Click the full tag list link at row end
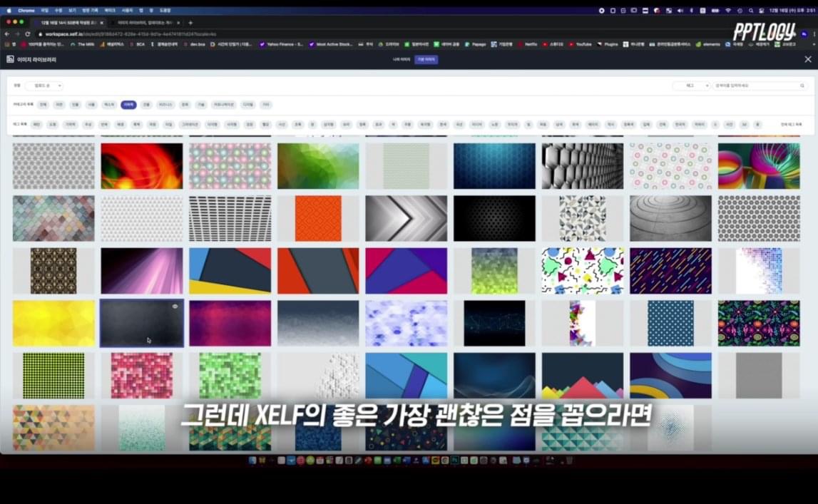 tap(791, 125)
